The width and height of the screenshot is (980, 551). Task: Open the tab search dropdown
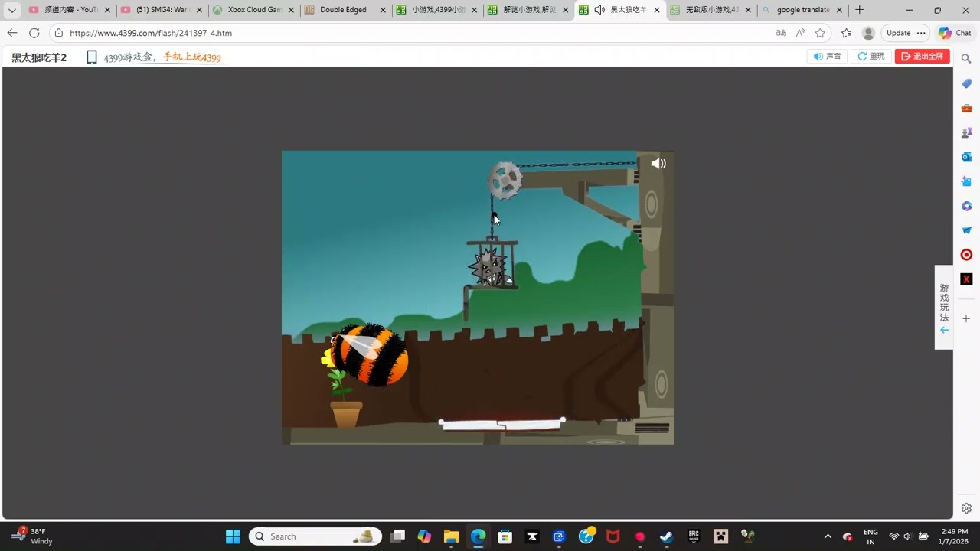pos(11,10)
